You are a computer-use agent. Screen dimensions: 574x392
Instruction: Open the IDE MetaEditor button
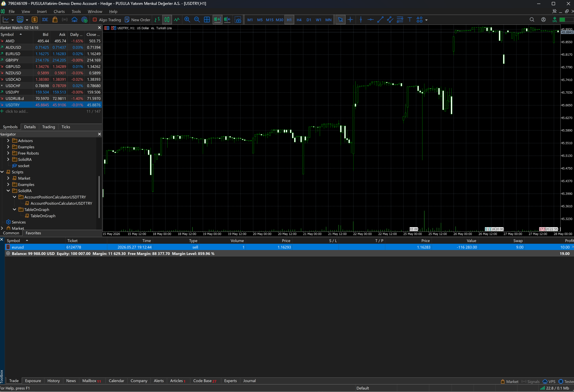click(45, 20)
